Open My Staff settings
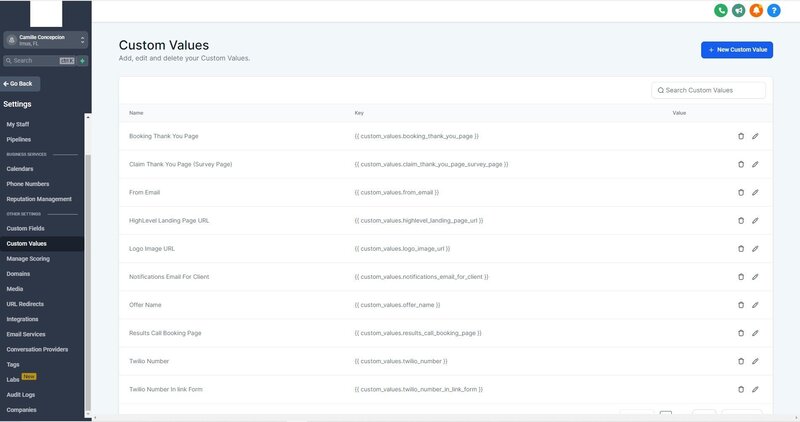This screenshot has width=800, height=422. 18,124
